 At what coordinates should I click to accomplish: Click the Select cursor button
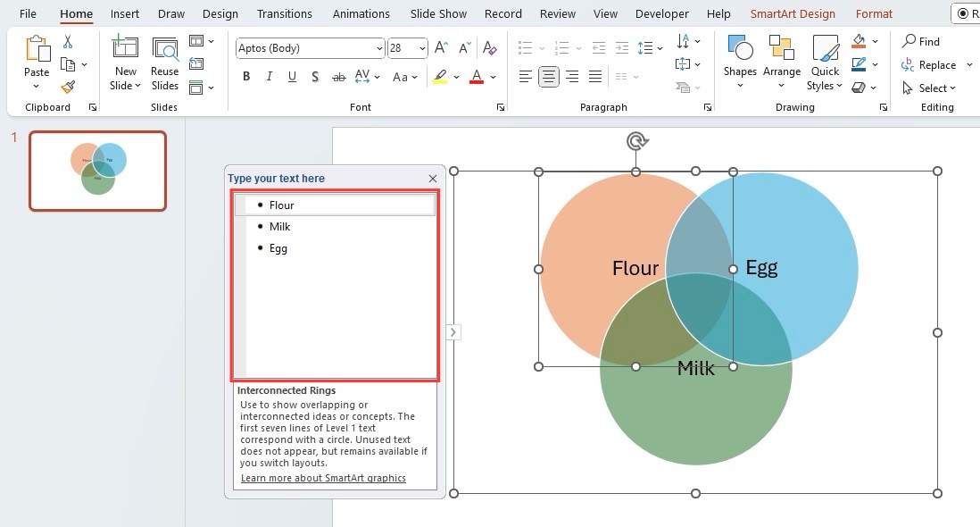[929, 88]
